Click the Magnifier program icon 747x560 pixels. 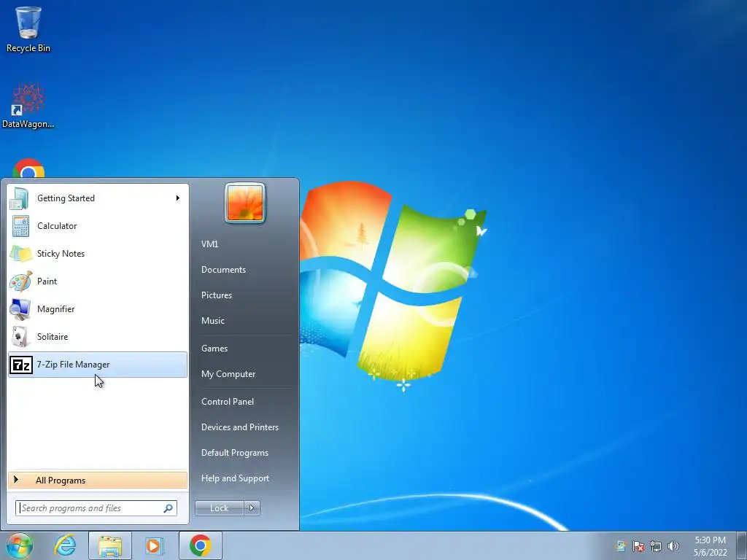(x=20, y=309)
